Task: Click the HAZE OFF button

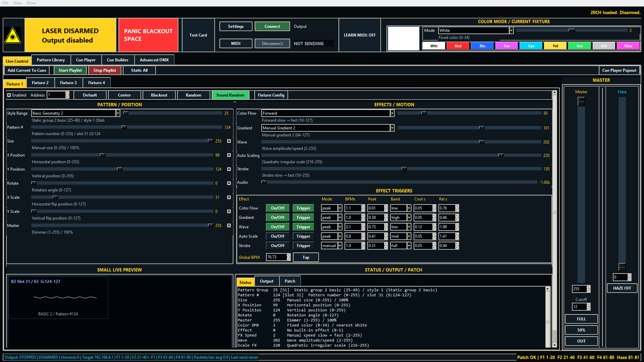Action: pyautogui.click(x=622, y=288)
